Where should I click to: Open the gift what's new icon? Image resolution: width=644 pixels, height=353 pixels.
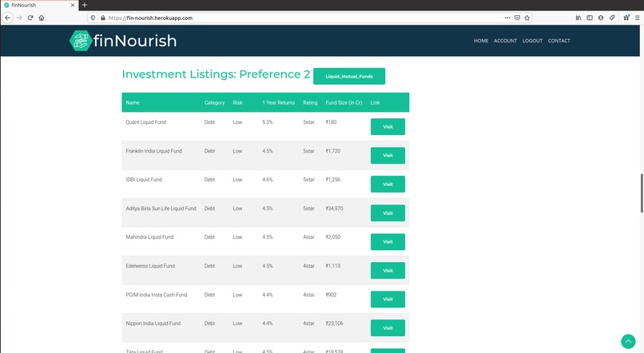tap(626, 18)
